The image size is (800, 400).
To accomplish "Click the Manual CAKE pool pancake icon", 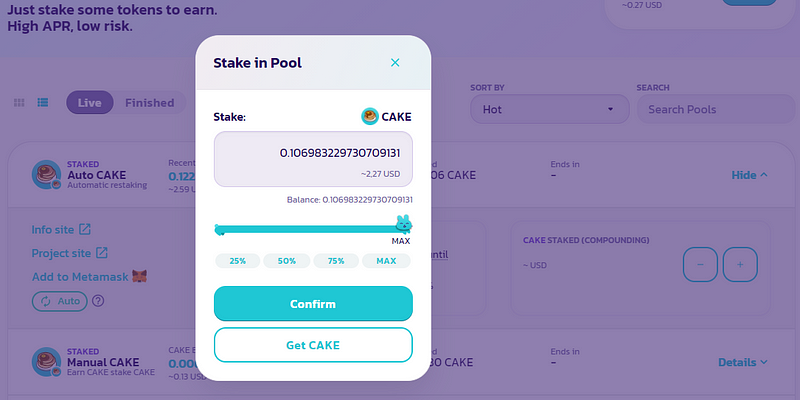I will 47,362.
